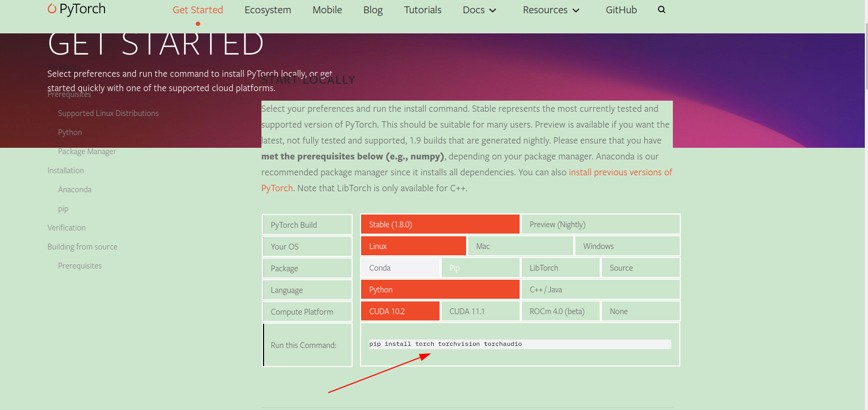
Task: Click the Language row label
Action: [307, 290]
